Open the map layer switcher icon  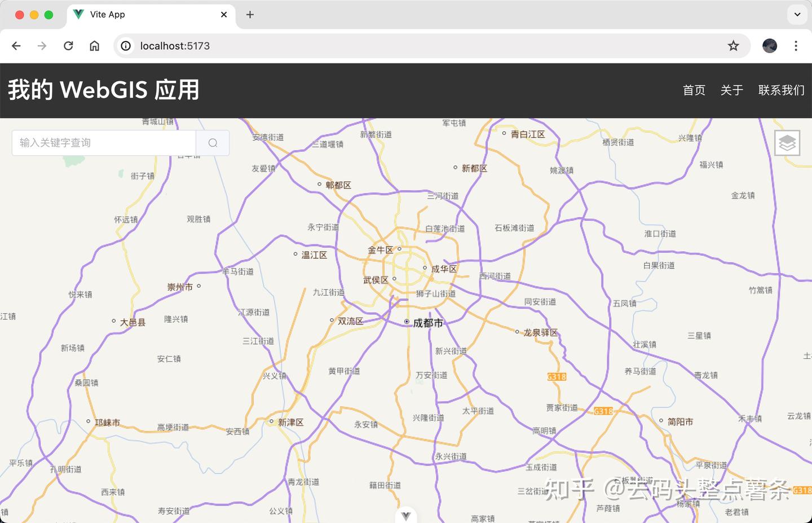787,143
